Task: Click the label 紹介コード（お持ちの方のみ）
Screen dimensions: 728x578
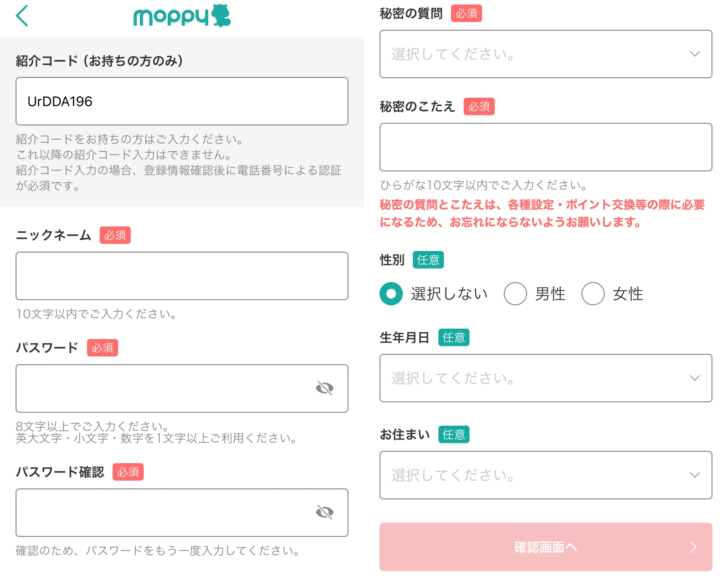Action: coord(99,61)
